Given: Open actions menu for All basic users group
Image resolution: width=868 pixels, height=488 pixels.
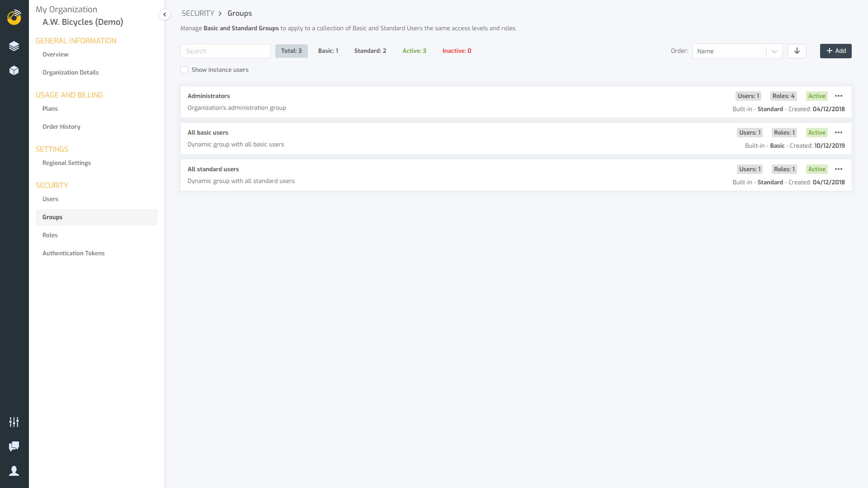Looking at the screenshot, I should [839, 132].
